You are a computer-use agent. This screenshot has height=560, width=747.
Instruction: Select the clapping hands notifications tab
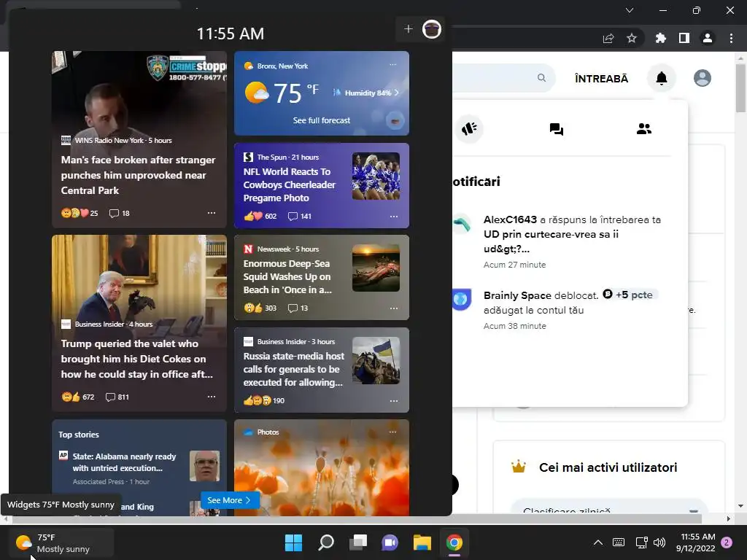[x=469, y=128]
